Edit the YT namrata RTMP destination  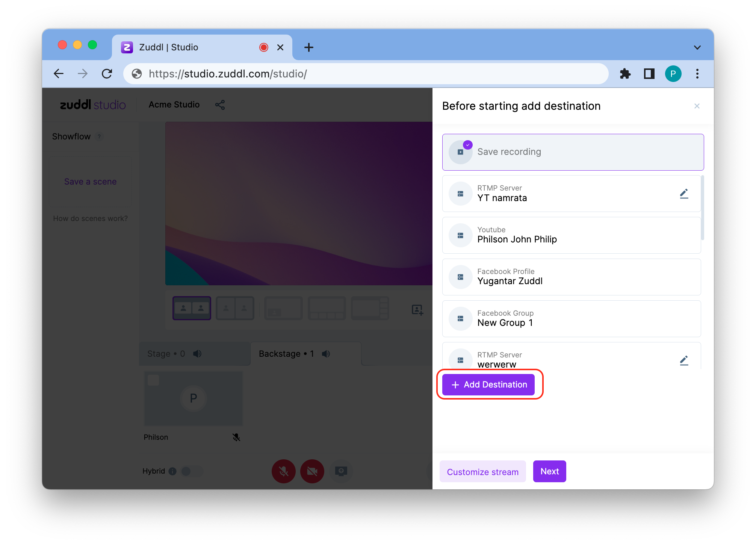click(684, 194)
